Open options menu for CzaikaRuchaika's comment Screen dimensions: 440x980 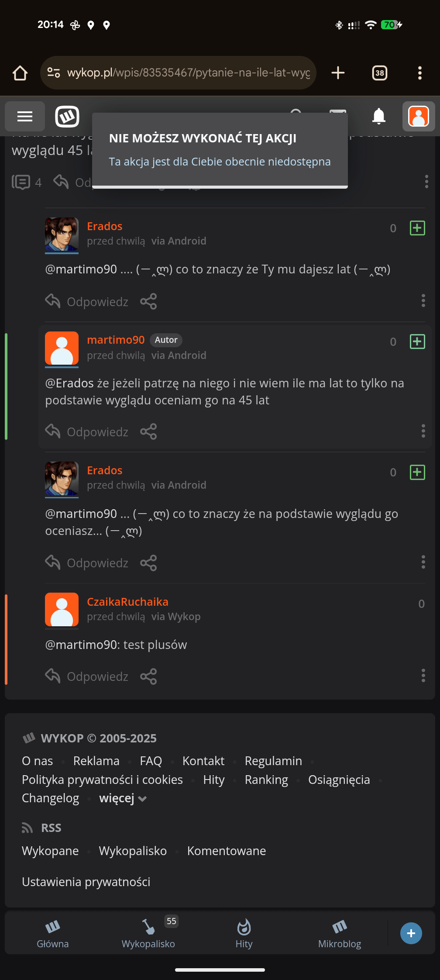click(x=423, y=676)
